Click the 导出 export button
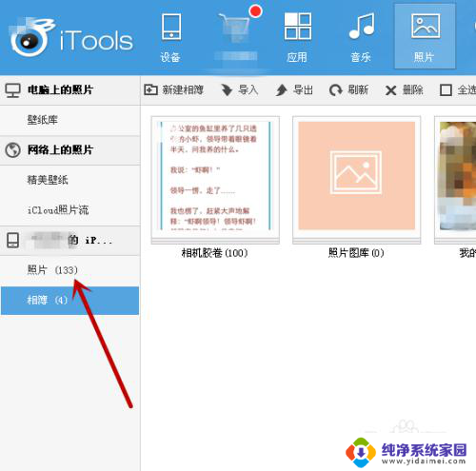 click(x=294, y=90)
